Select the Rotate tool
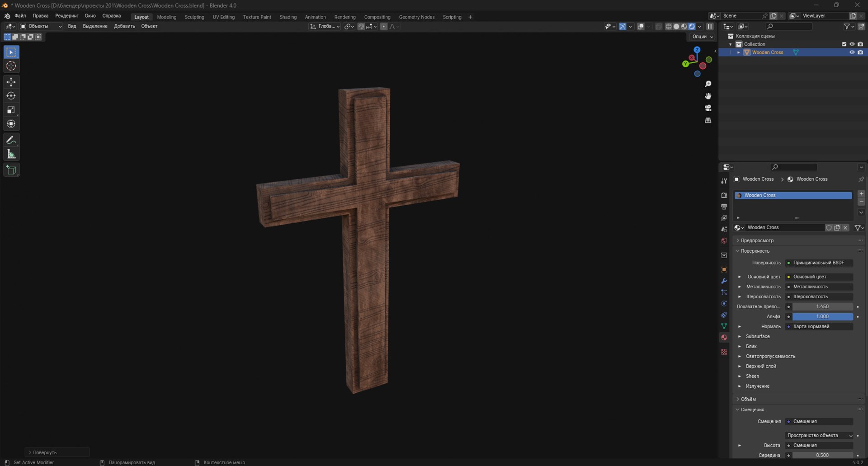This screenshot has width=868, height=466. (11, 96)
